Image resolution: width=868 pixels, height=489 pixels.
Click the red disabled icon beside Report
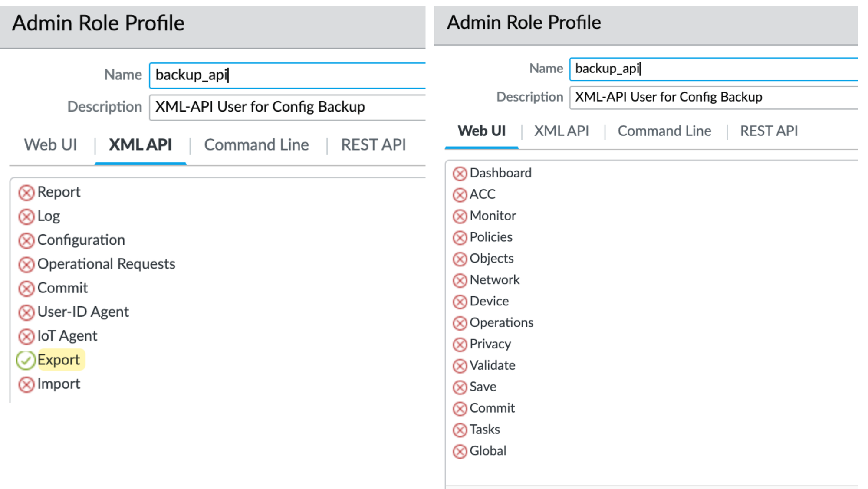[x=26, y=193]
